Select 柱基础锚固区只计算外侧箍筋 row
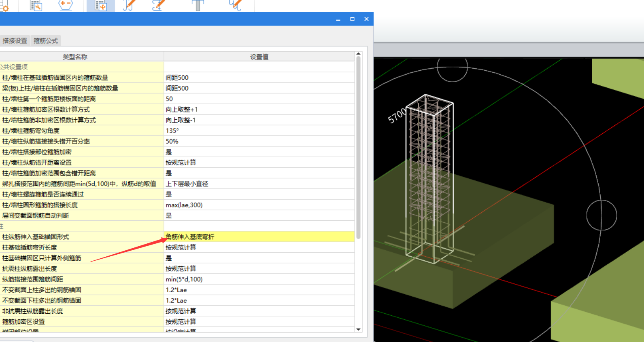 coord(82,258)
